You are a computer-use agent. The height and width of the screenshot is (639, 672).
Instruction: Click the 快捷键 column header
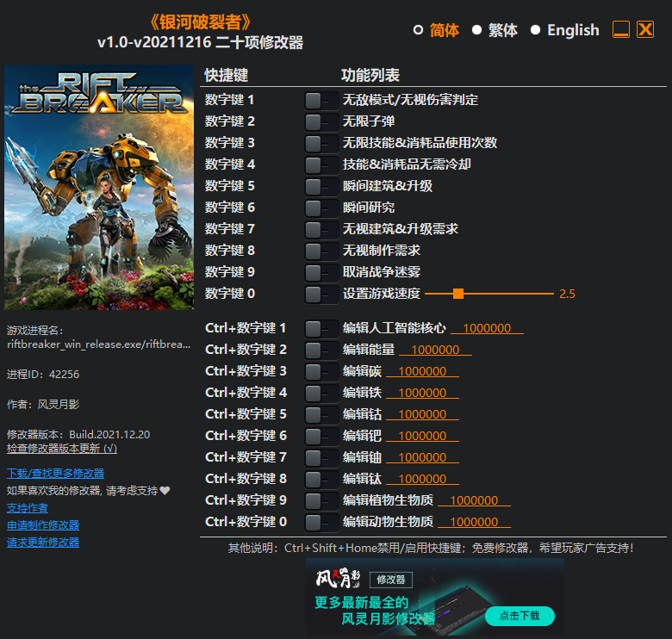coord(227,76)
